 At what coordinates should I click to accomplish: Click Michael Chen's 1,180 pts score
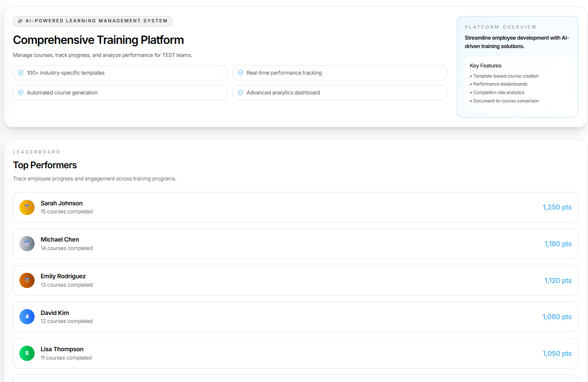tap(558, 244)
